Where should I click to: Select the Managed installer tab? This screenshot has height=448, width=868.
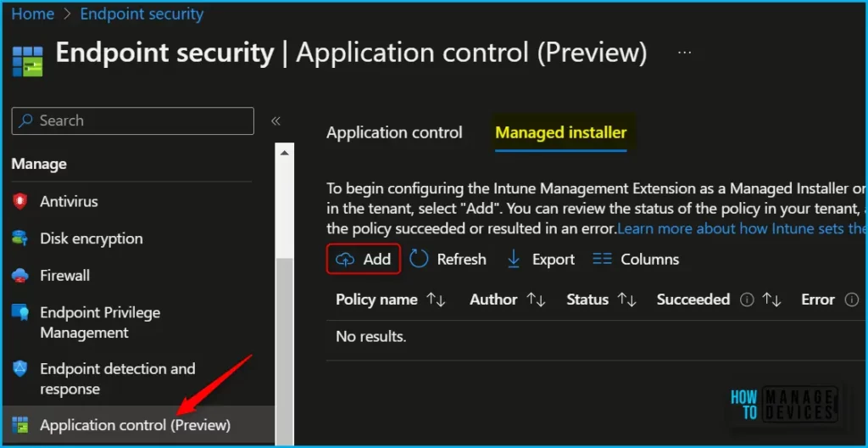point(561,133)
